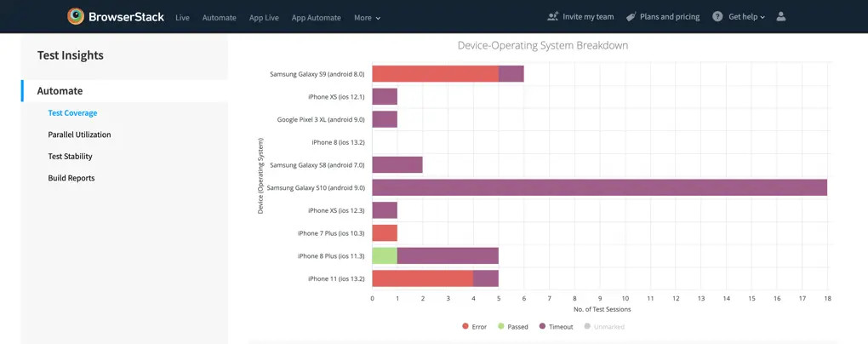Click iPhone 11 red error bar segment
Image resolution: width=868 pixels, height=344 pixels.
422,278
